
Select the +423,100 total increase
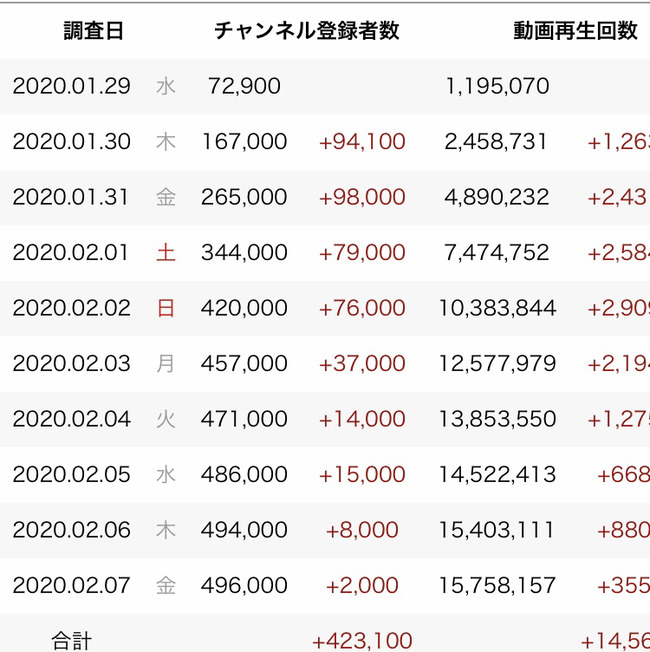point(362,641)
